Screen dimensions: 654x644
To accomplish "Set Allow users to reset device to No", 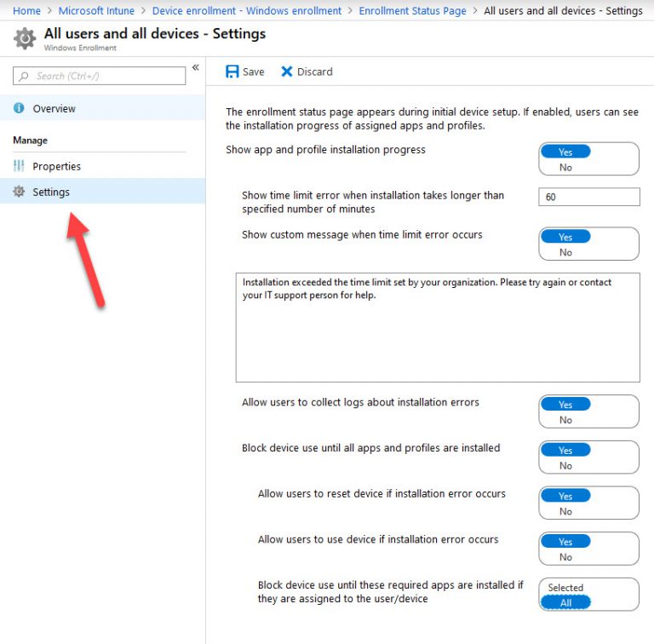I will tap(565, 511).
